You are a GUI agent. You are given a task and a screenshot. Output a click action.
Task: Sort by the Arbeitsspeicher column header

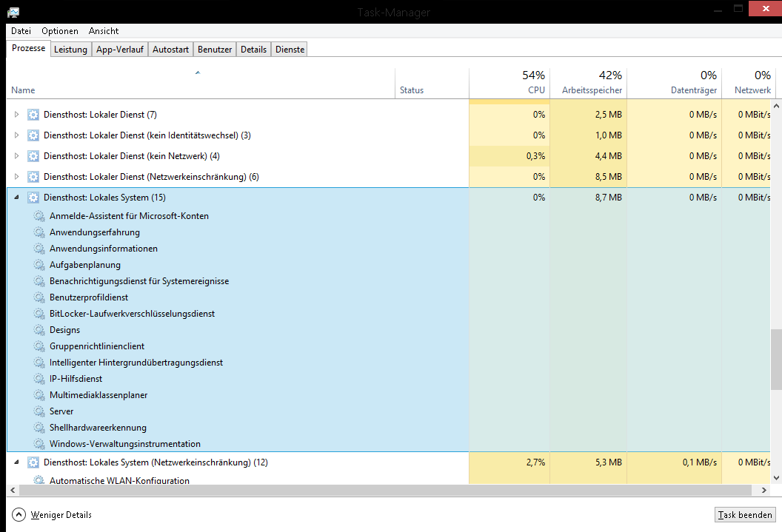[x=589, y=83]
